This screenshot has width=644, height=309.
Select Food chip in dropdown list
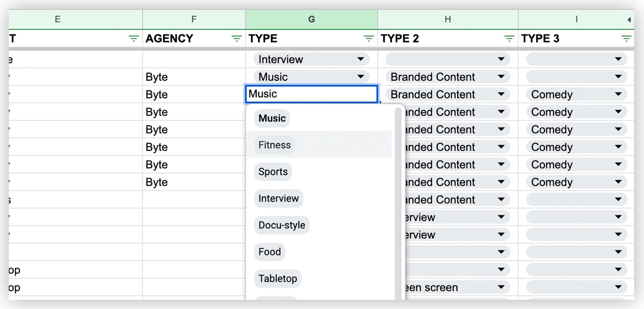(269, 251)
